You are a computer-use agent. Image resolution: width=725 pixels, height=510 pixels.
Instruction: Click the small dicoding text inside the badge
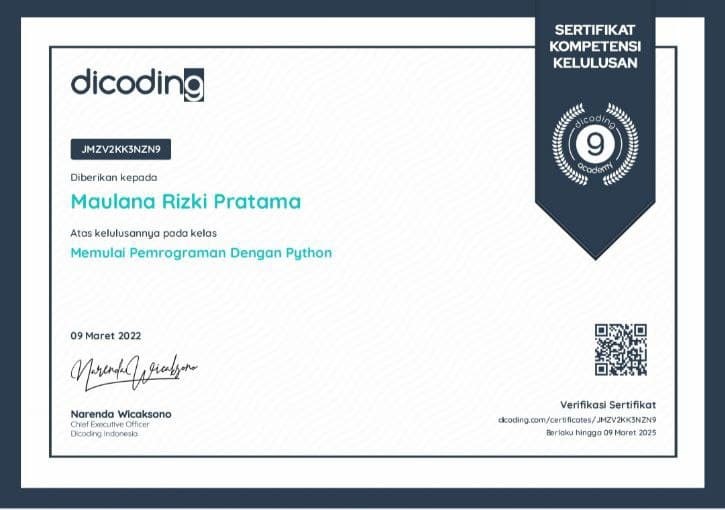[596, 119]
